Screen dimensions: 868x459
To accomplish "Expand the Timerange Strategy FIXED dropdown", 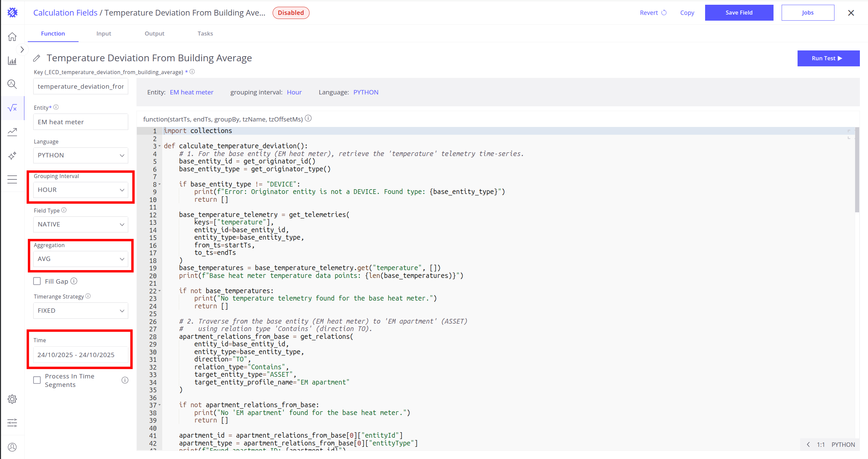I will pos(81,311).
